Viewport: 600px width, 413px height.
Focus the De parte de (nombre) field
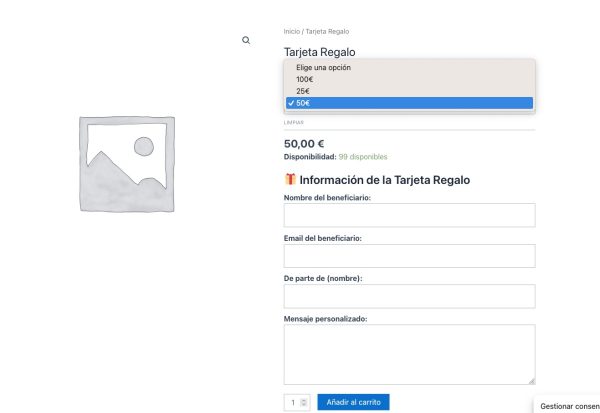[x=409, y=296]
